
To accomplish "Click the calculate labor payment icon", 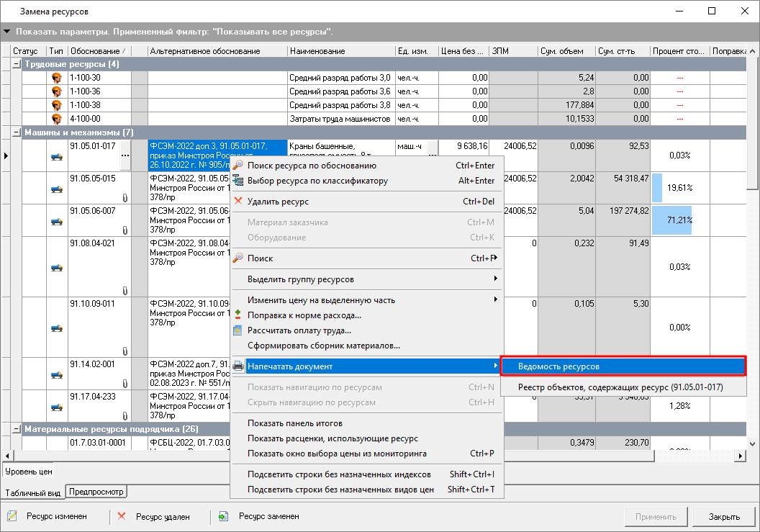I will coord(238,330).
